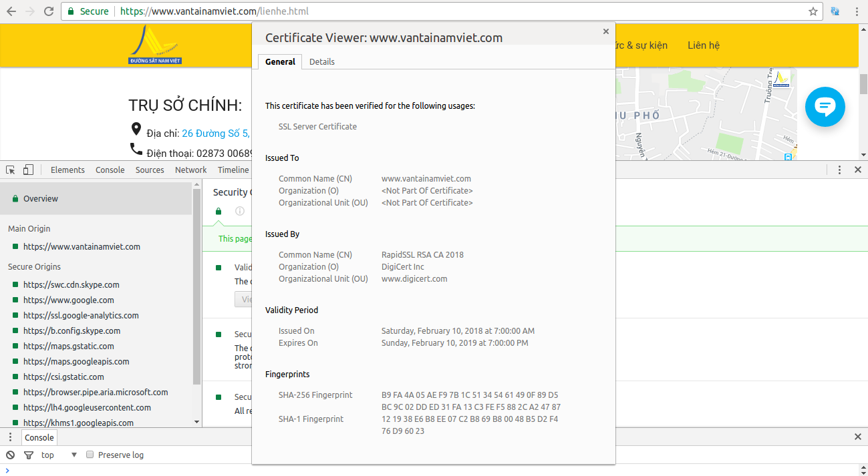Select Overview in the Security sidebar

[x=96, y=198]
